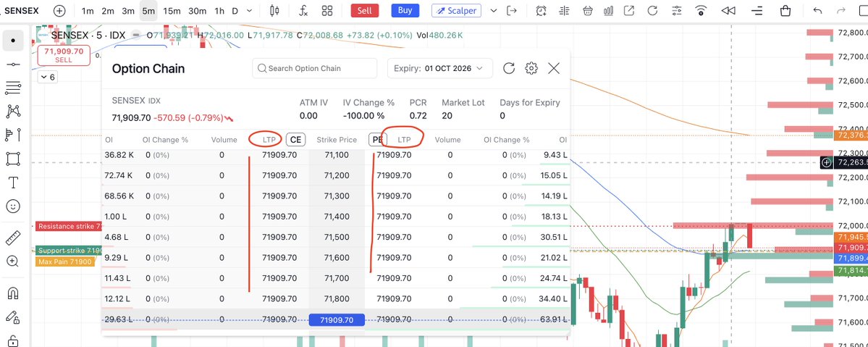Click the red Sell button

364,11
